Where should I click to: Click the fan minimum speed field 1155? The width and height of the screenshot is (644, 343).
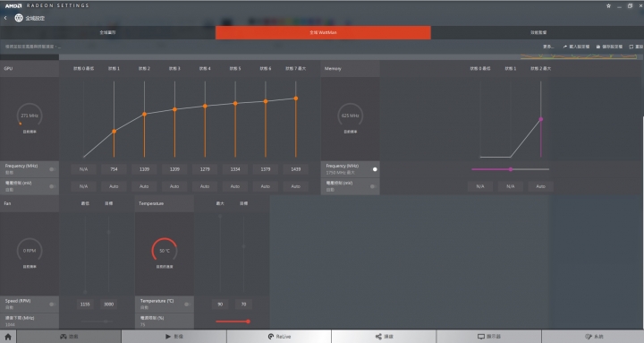coord(85,304)
